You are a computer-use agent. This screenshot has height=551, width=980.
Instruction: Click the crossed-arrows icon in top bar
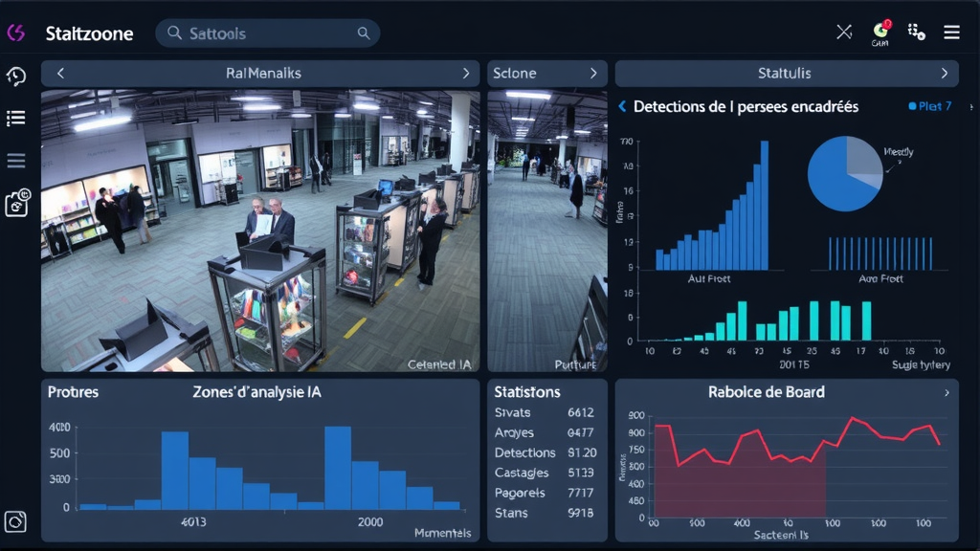click(x=843, y=33)
